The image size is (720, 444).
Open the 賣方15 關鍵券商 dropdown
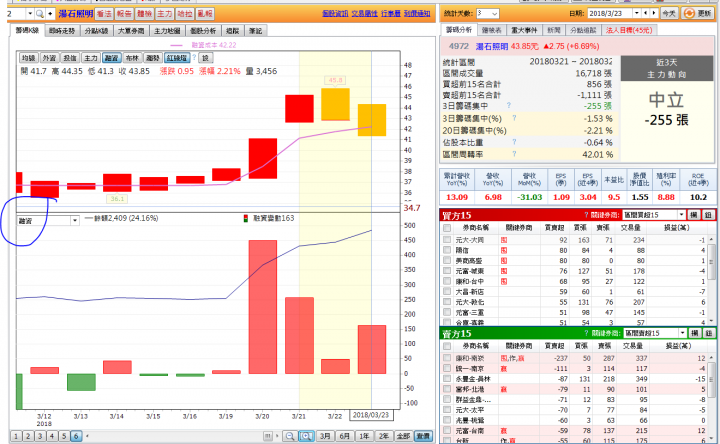tap(655, 333)
